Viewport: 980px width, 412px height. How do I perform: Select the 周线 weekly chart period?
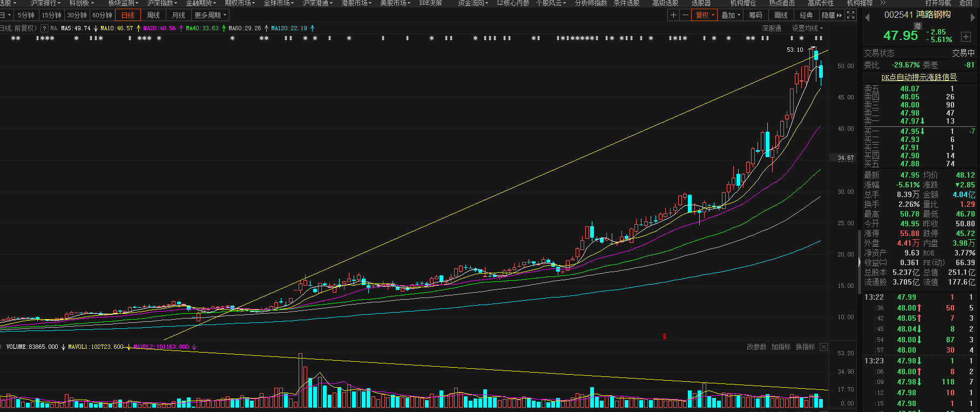153,15
